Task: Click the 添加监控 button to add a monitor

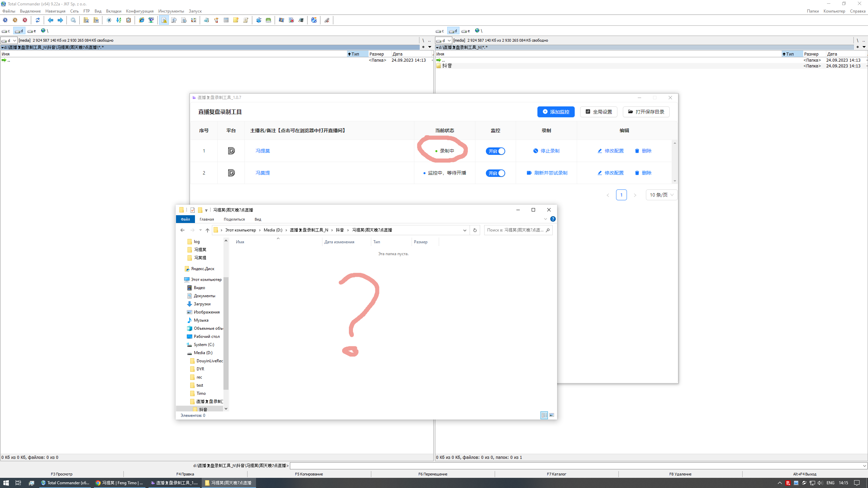Action: point(556,112)
